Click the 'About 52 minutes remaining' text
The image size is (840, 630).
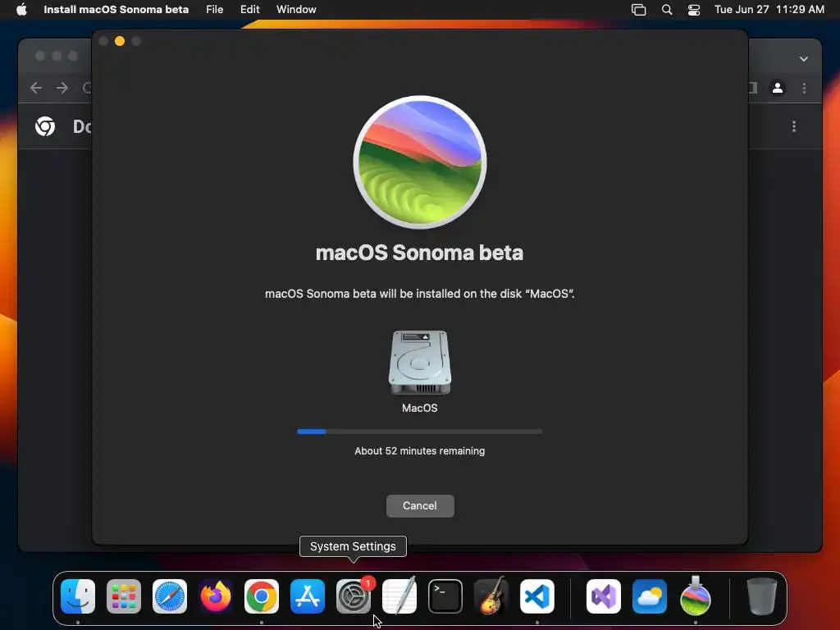tap(419, 451)
